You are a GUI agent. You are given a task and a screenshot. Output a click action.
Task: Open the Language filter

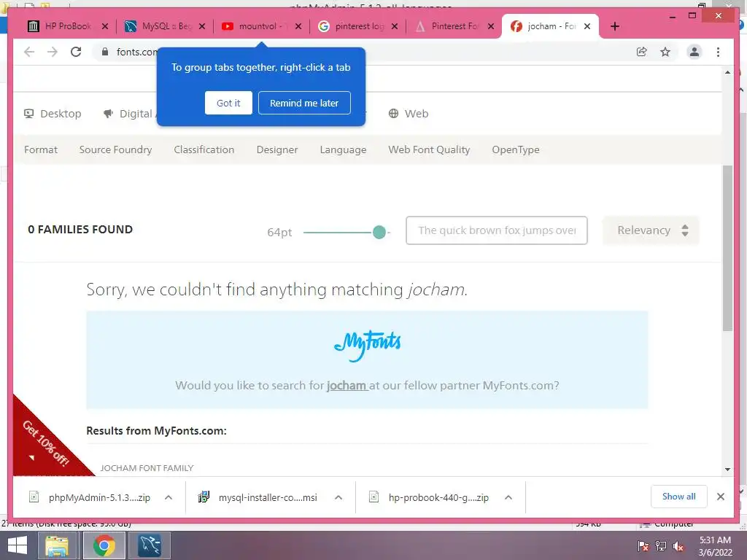point(343,149)
